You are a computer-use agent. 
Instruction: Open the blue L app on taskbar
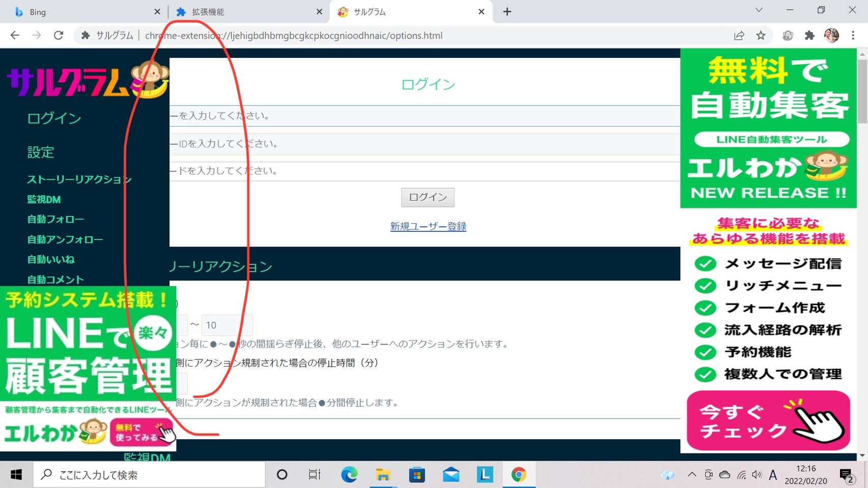(484, 475)
